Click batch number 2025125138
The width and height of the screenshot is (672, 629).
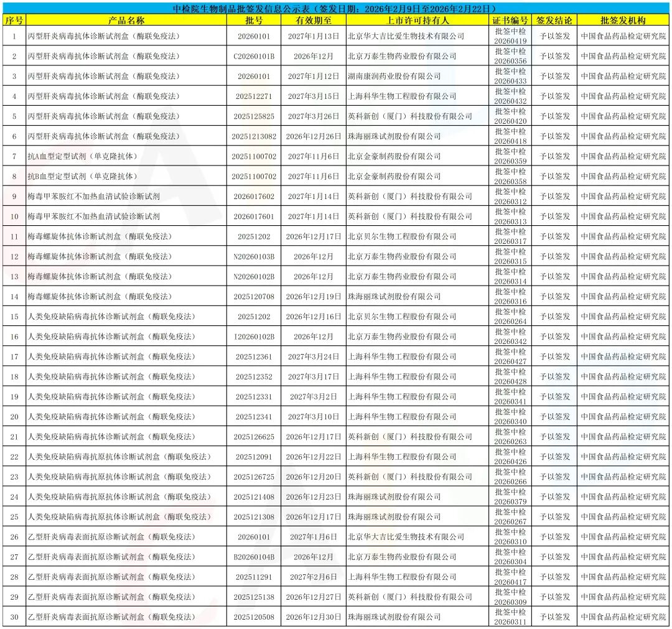point(254,597)
